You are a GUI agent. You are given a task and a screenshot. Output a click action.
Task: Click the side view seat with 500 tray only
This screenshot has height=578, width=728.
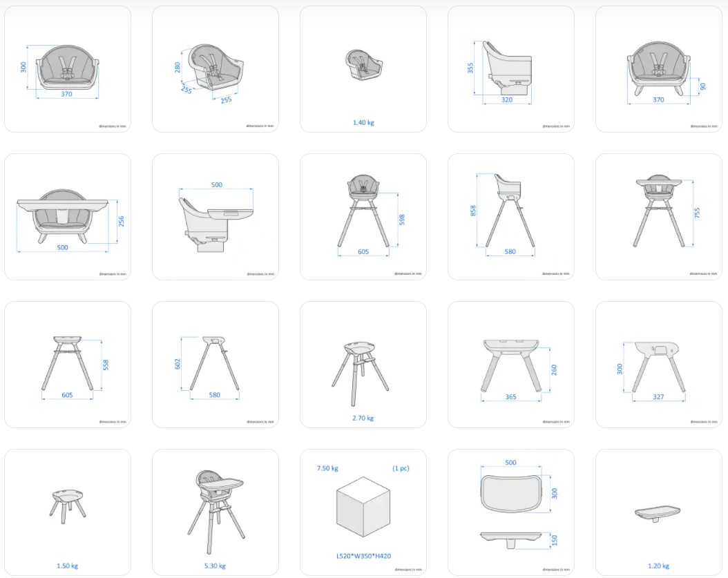click(215, 217)
